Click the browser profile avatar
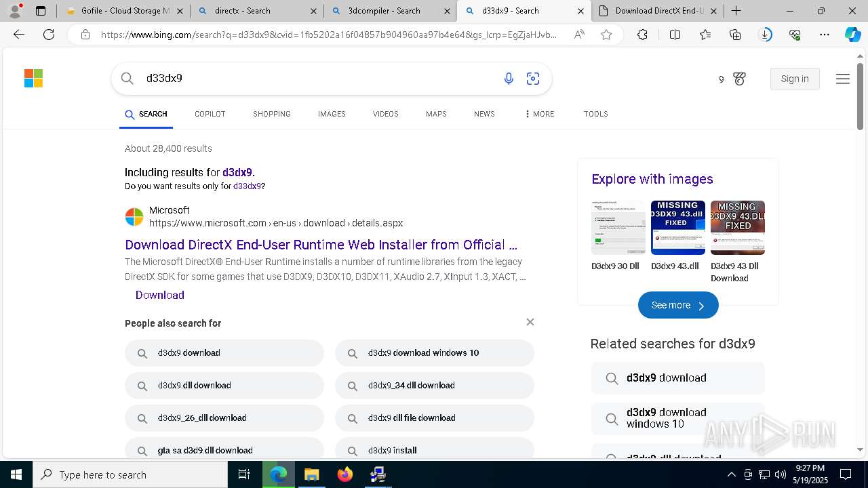 pyautogui.click(x=15, y=11)
